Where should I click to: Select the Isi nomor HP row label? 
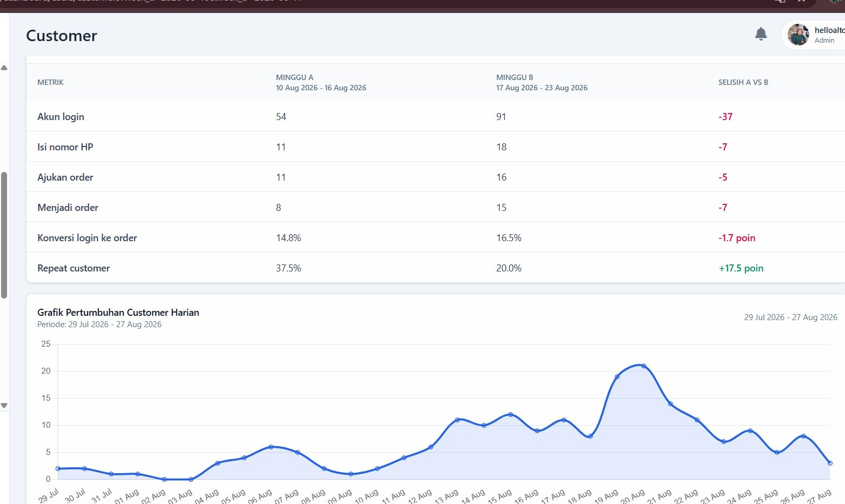pyautogui.click(x=65, y=147)
